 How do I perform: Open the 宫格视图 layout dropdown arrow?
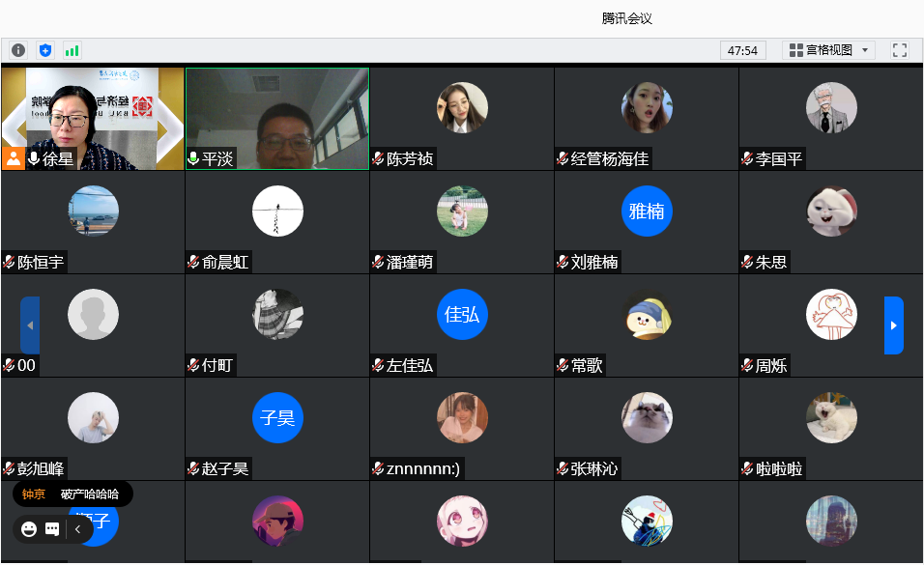(867, 49)
